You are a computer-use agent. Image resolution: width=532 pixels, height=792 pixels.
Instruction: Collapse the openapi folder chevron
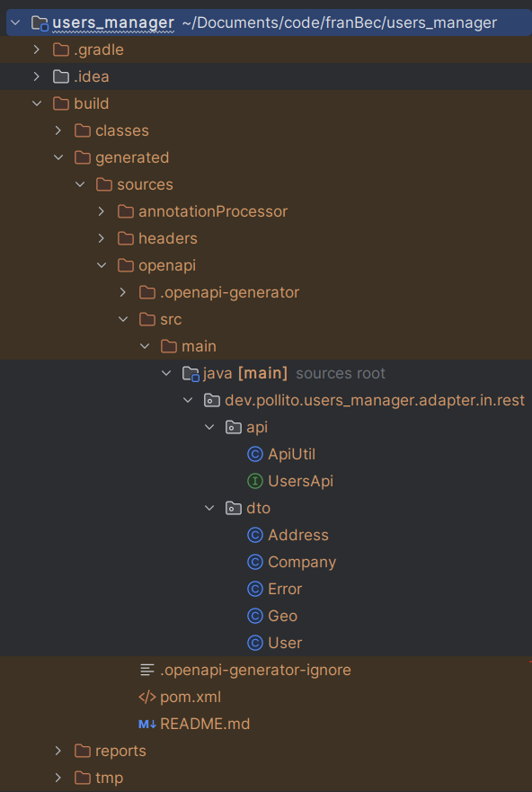click(101, 265)
